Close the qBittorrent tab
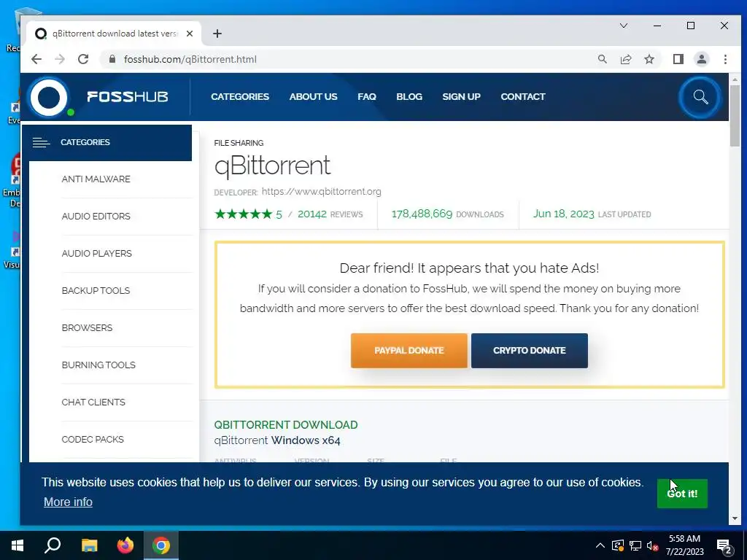 [x=190, y=34]
